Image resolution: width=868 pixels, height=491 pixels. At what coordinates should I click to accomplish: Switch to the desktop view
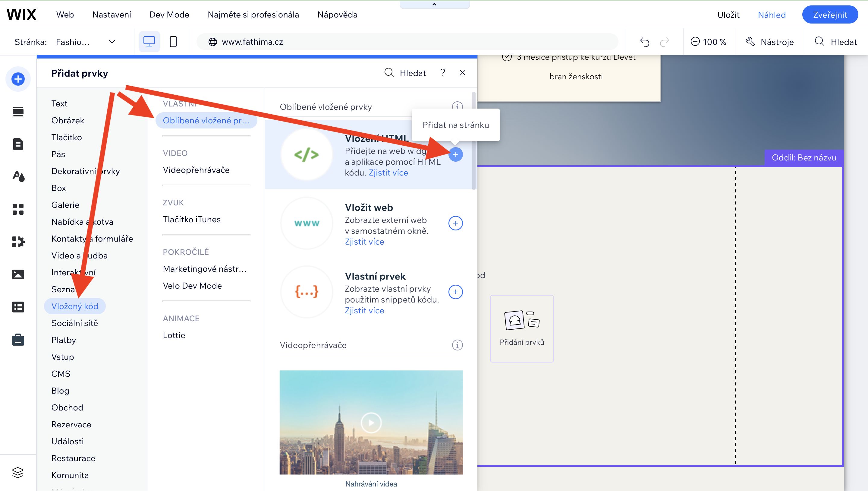point(149,42)
